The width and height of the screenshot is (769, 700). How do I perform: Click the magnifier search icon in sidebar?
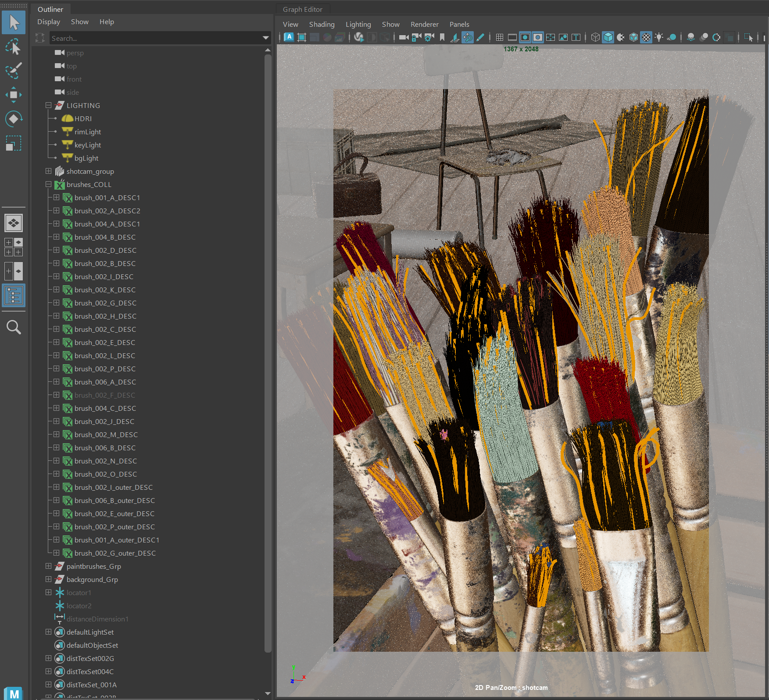13,327
